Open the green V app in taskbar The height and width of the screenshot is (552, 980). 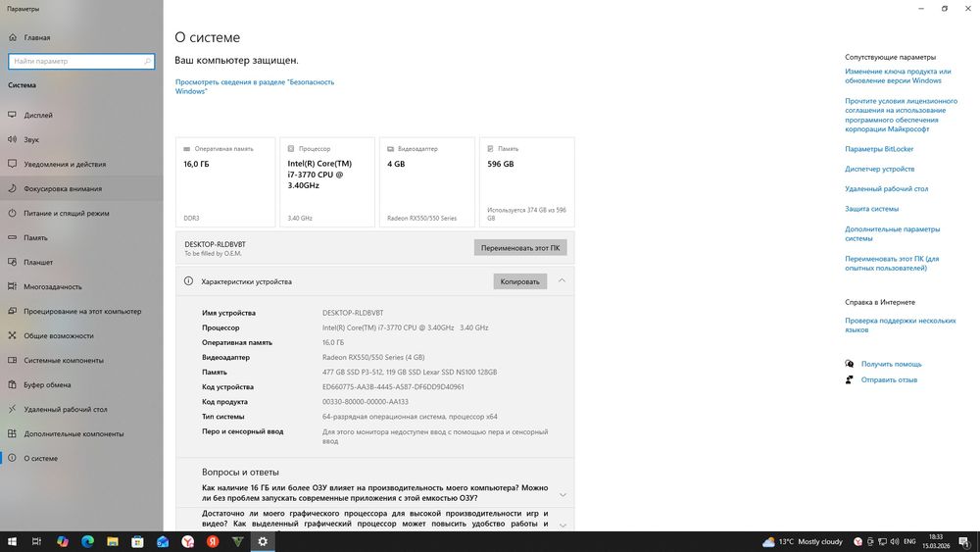(x=237, y=541)
